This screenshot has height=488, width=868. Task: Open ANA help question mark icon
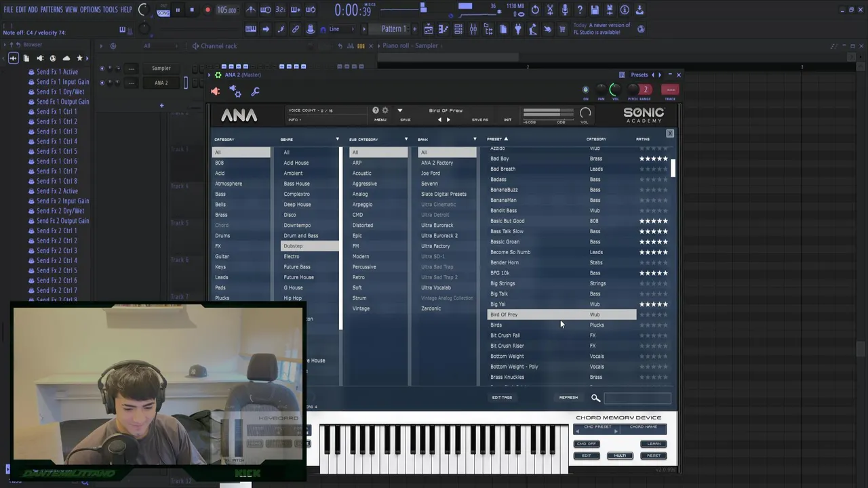tap(375, 110)
